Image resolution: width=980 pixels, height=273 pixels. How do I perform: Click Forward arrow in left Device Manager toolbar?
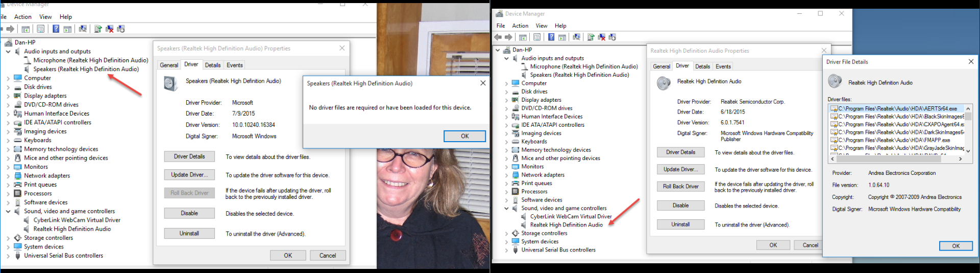pyautogui.click(x=10, y=29)
